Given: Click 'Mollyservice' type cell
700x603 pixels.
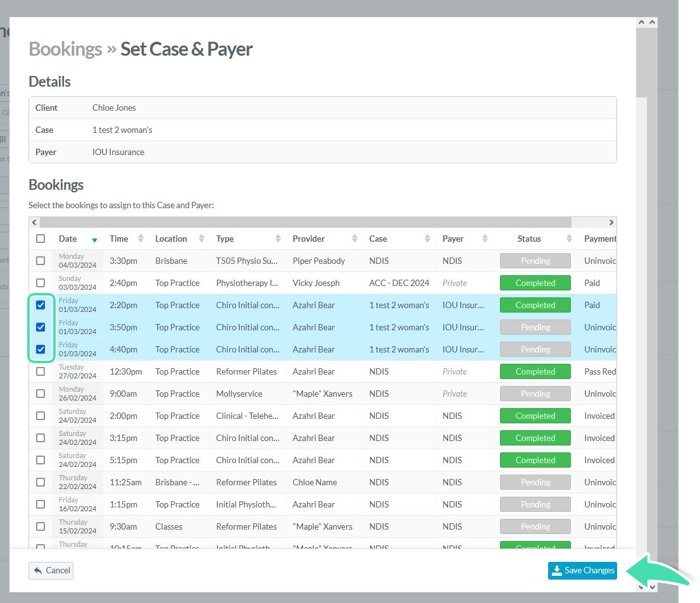Looking at the screenshot, I should (x=239, y=394).
